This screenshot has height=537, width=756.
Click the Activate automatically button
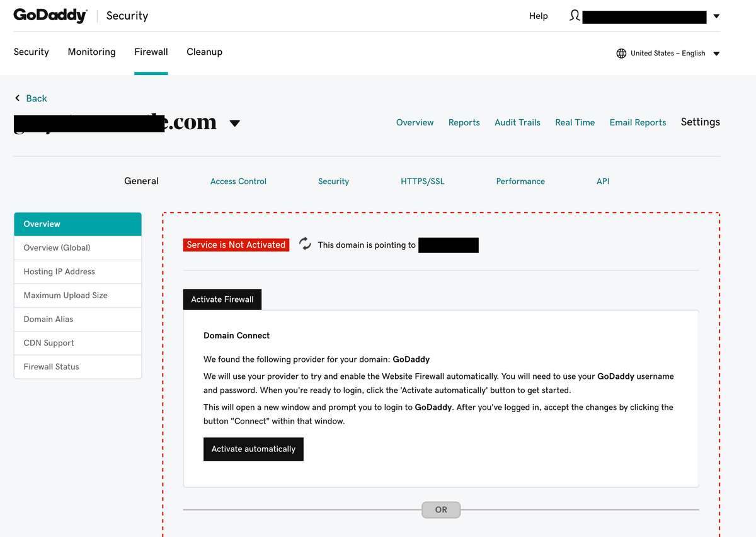click(253, 449)
